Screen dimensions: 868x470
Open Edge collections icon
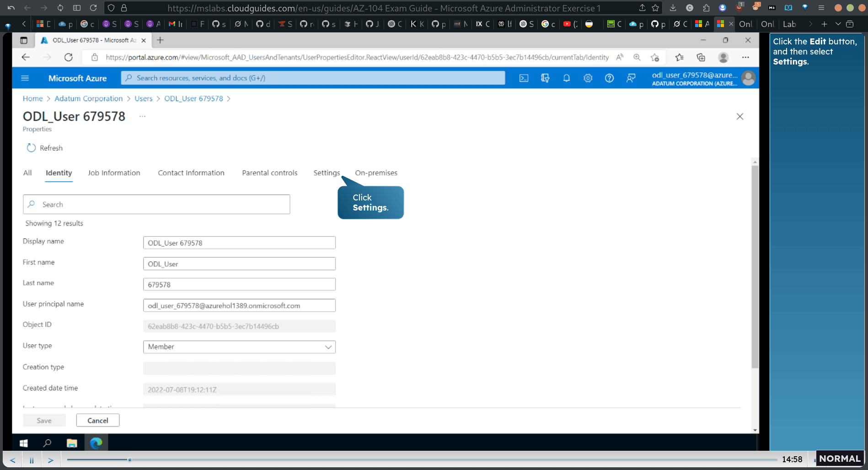701,57
